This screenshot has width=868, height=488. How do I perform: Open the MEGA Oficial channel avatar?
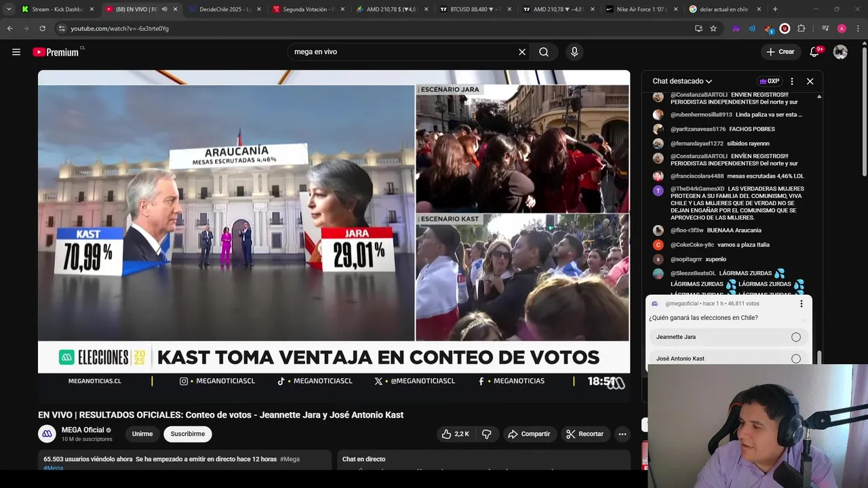pos(47,434)
